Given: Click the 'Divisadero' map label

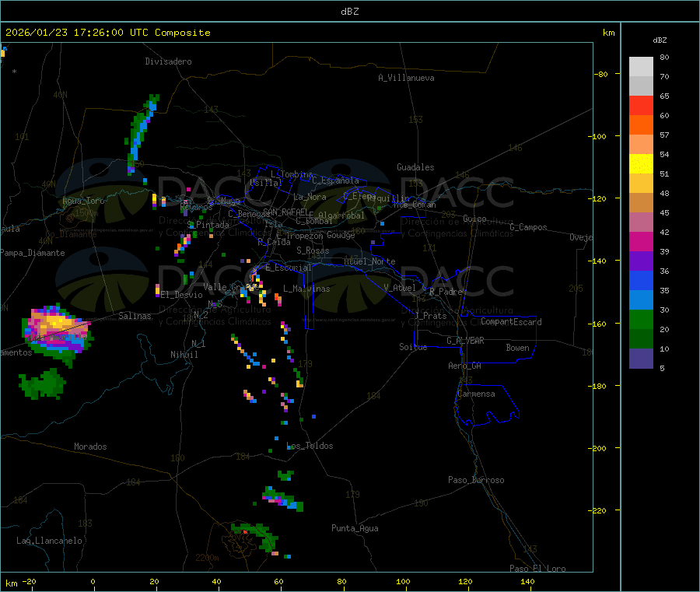Looking at the screenshot, I should point(168,61).
